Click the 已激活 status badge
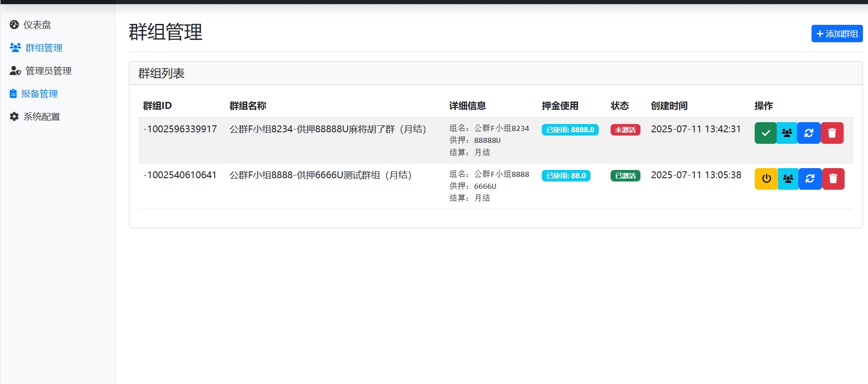 pos(625,176)
